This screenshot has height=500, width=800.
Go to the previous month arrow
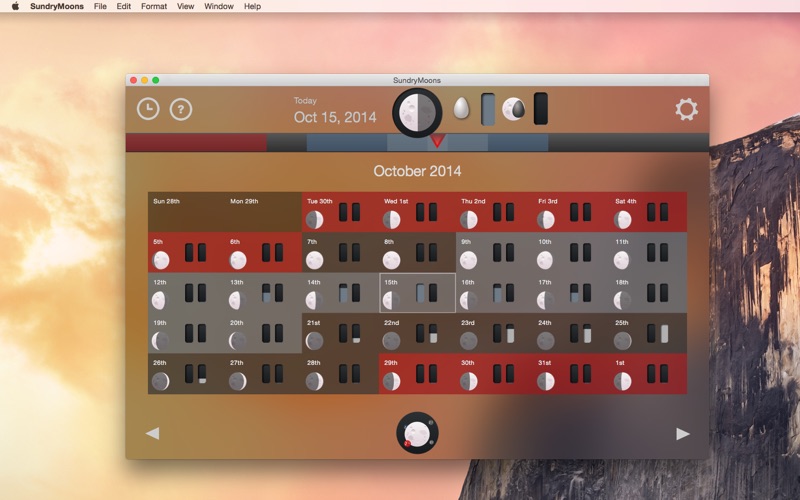[x=152, y=433]
